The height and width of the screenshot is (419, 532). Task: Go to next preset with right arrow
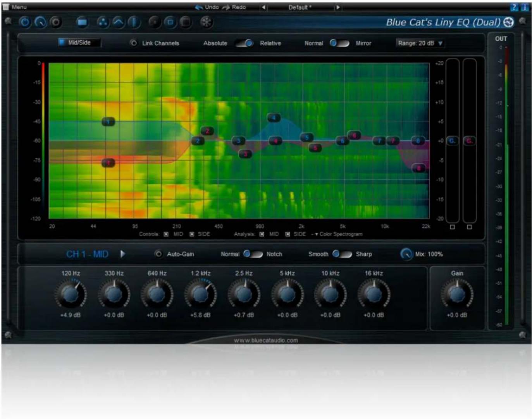pos(338,7)
